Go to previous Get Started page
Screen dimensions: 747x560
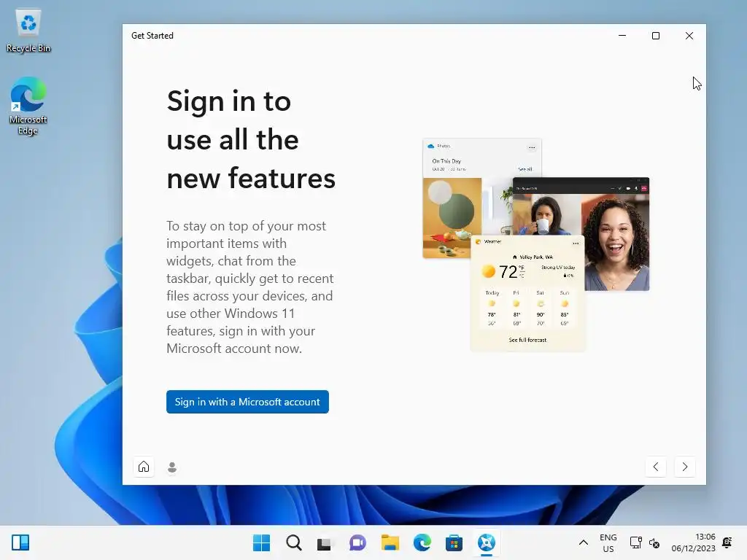pos(656,467)
